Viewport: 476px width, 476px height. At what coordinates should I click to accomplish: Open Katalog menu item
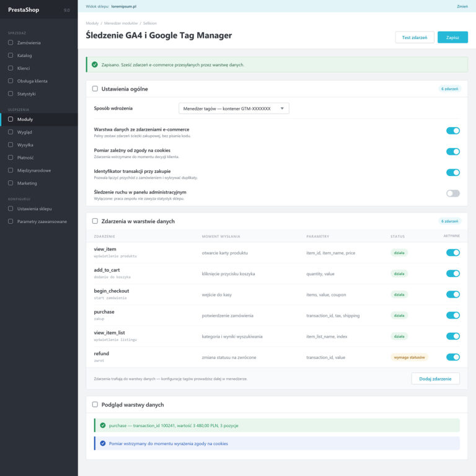click(x=39, y=55)
